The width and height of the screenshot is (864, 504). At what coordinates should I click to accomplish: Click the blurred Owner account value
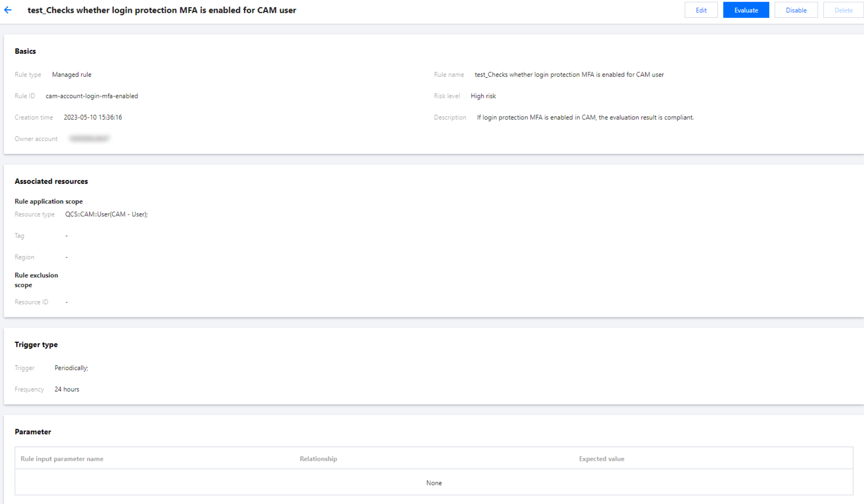pyautogui.click(x=90, y=139)
